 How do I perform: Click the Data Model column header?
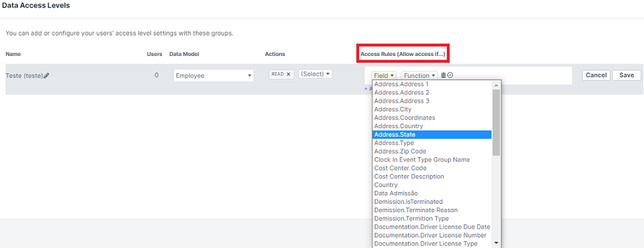[x=184, y=54]
